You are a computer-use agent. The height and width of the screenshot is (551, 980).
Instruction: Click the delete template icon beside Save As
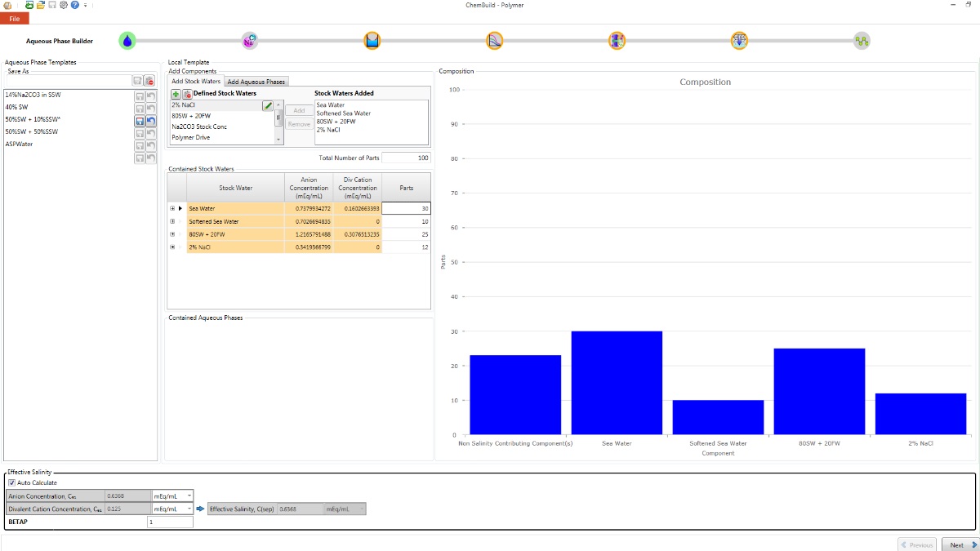[149, 81]
